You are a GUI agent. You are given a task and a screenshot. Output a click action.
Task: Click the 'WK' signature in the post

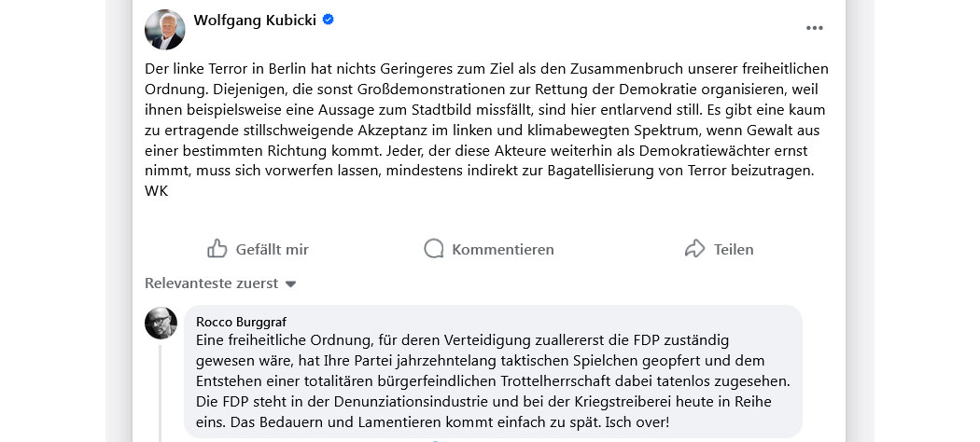[x=156, y=191]
